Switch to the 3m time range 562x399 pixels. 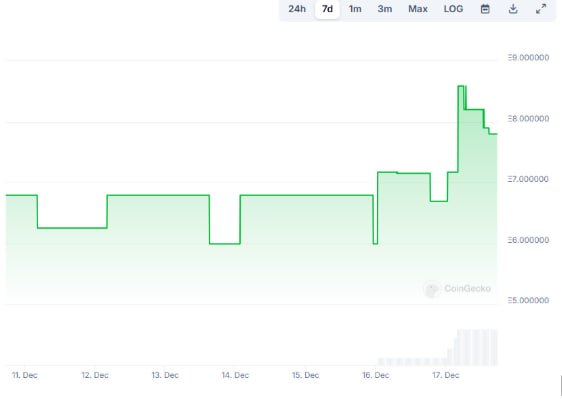(x=385, y=9)
